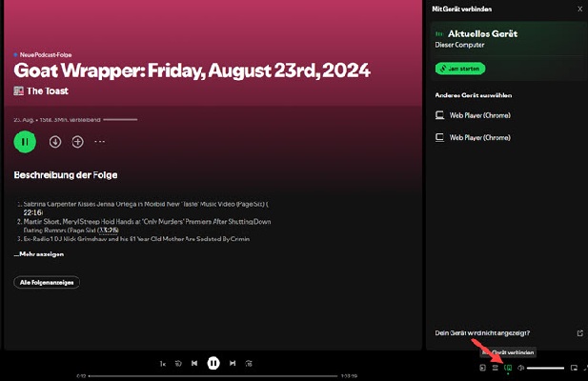The width and height of the screenshot is (588, 381).
Task: Click the Martin Short description line
Action: 147,226
